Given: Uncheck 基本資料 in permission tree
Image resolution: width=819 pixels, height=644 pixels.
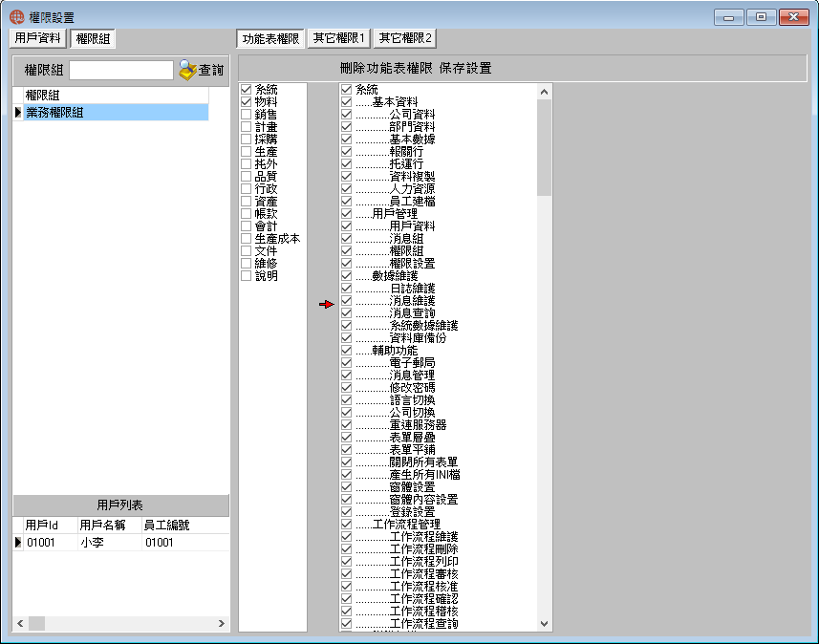Looking at the screenshot, I should 346,101.
